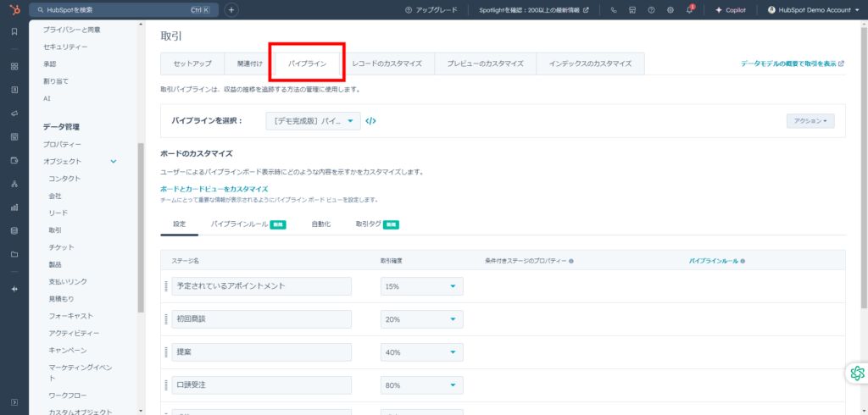The width and height of the screenshot is (868, 415).
Task: Open the calling phone icon in the top bar
Action: pos(614,10)
